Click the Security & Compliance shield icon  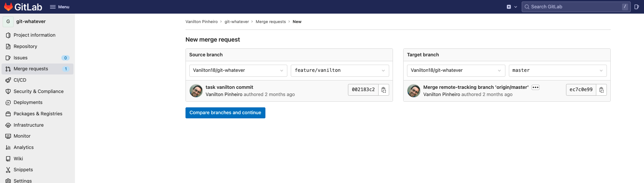(x=8, y=91)
